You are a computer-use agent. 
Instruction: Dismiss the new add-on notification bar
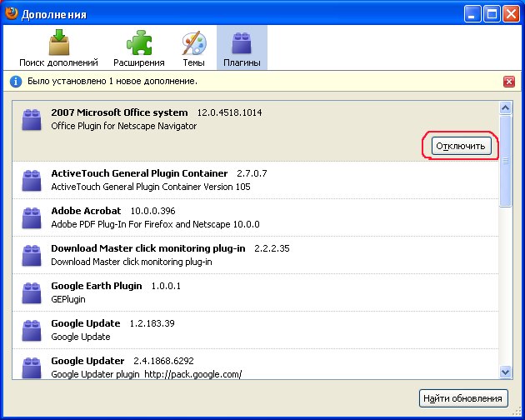coord(508,82)
